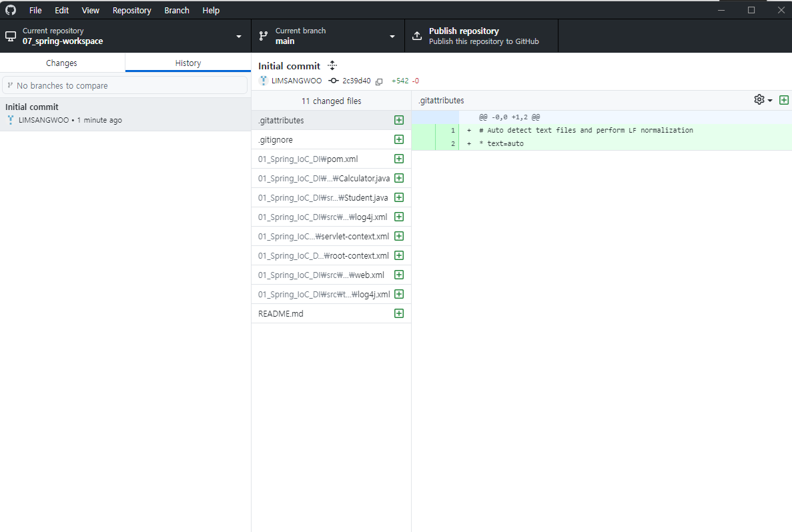The width and height of the screenshot is (792, 532).
Task: Open the Edit menu
Action: [61, 10]
